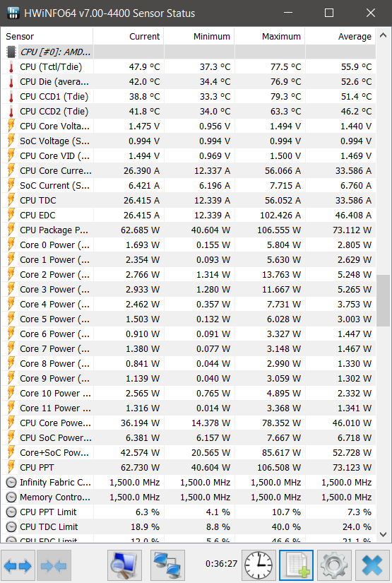The image size is (392, 583).
Task: Click the Current column header
Action: pos(128,37)
